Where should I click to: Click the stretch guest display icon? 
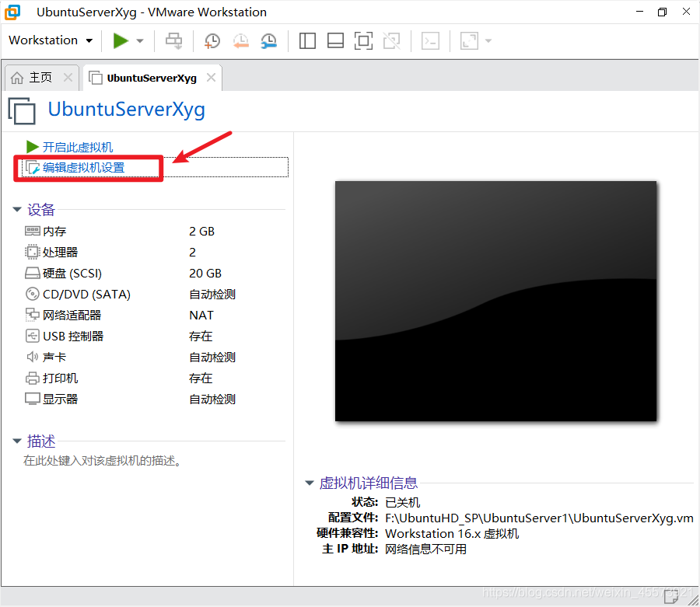click(x=469, y=40)
